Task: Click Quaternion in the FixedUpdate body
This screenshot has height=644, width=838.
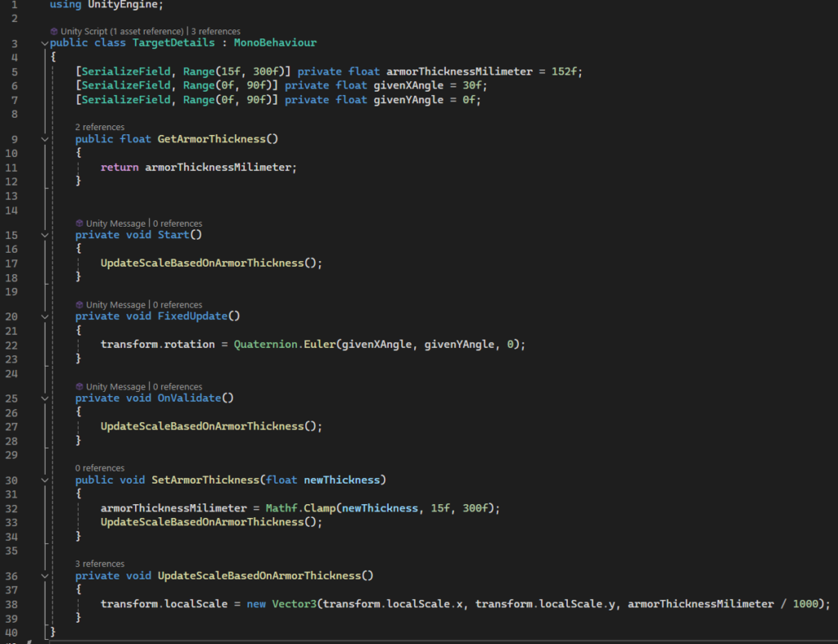Action: tap(266, 345)
